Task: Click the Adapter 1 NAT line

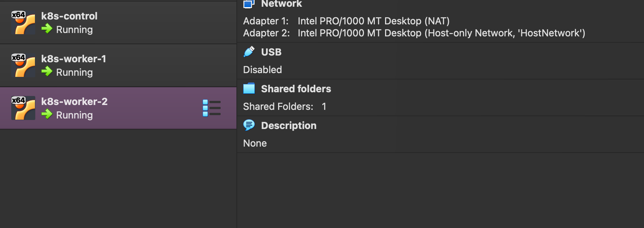Action: point(346,21)
